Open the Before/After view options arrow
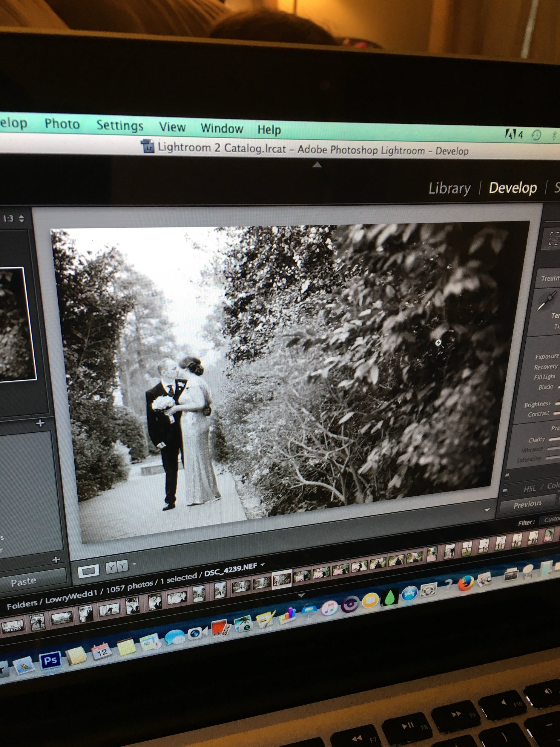 click(x=135, y=564)
